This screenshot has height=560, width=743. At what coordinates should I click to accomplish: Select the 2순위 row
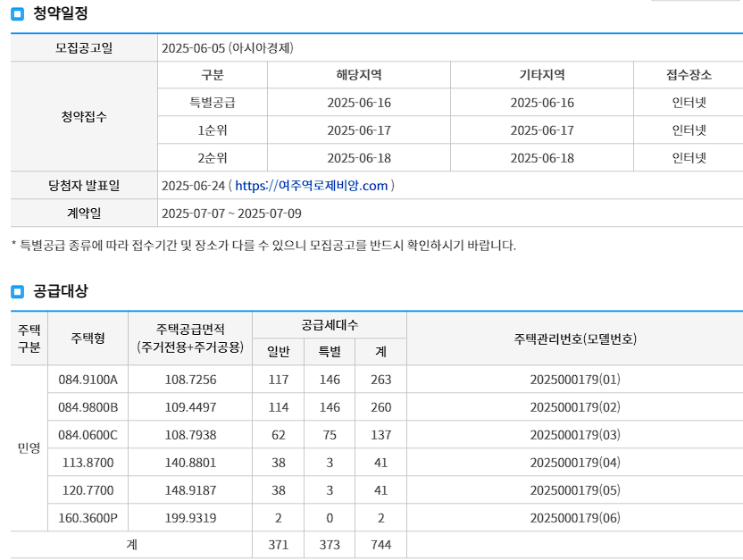tap(212, 157)
